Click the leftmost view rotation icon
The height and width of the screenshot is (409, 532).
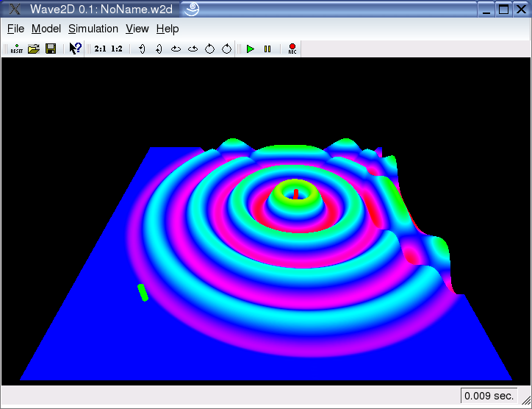[x=141, y=49]
